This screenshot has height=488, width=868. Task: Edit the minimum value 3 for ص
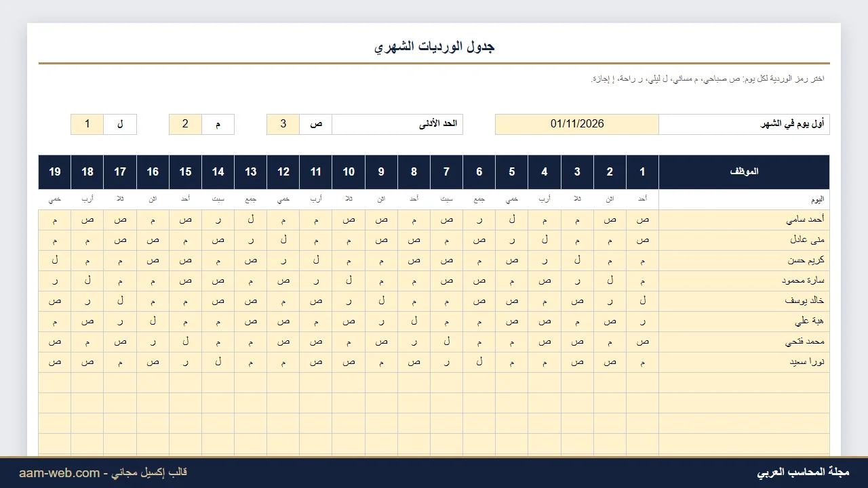pyautogui.click(x=283, y=124)
